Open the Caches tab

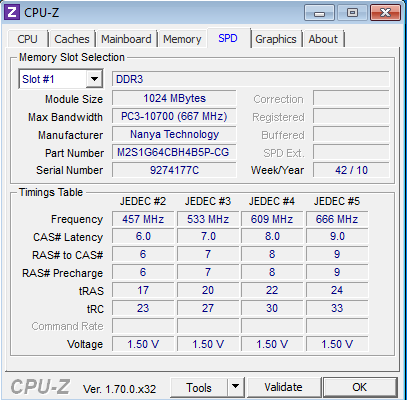72,39
